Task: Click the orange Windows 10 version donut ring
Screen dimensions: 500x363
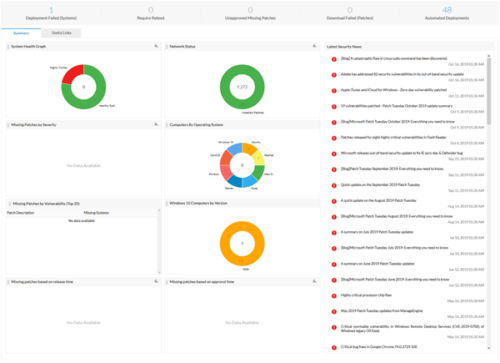Action: [x=242, y=261]
